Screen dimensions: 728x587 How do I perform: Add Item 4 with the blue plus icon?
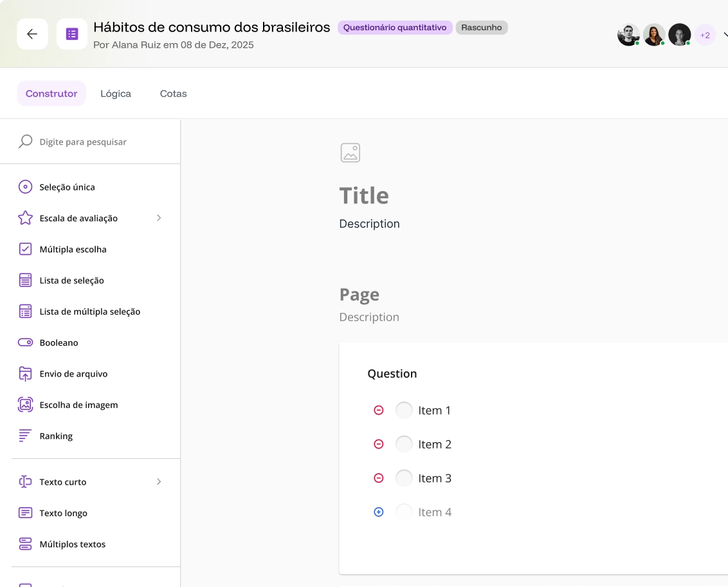[x=379, y=512]
